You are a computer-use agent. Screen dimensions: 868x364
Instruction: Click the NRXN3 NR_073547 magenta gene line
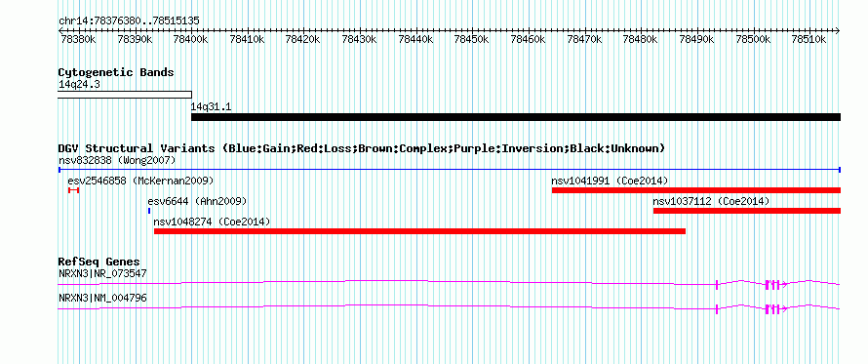[x=450, y=284]
